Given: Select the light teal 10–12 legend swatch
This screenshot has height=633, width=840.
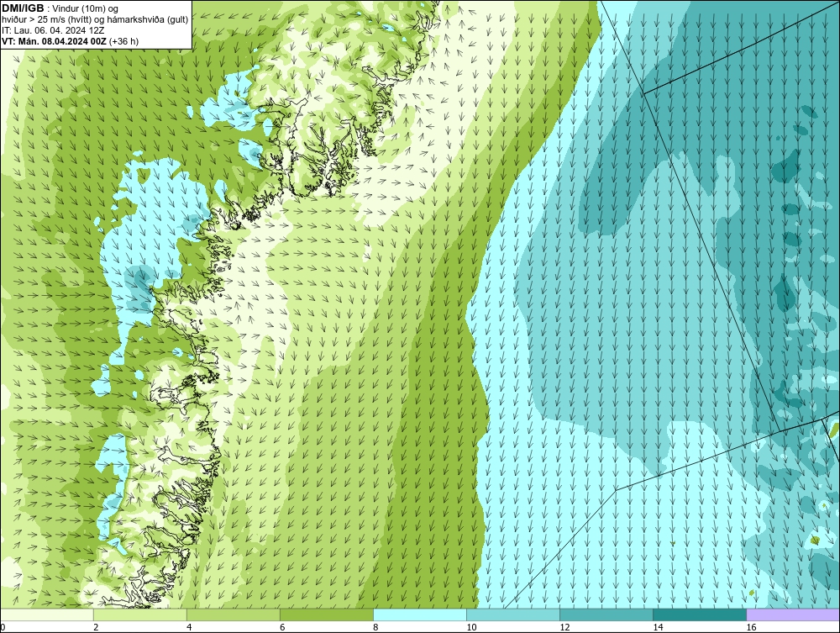Looking at the screenshot, I should [513, 615].
